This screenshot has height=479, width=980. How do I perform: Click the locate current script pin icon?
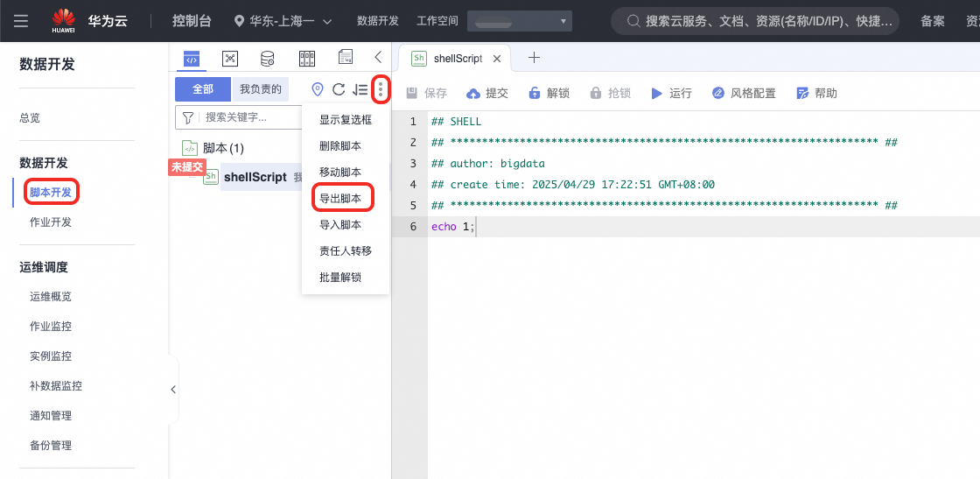click(x=318, y=90)
